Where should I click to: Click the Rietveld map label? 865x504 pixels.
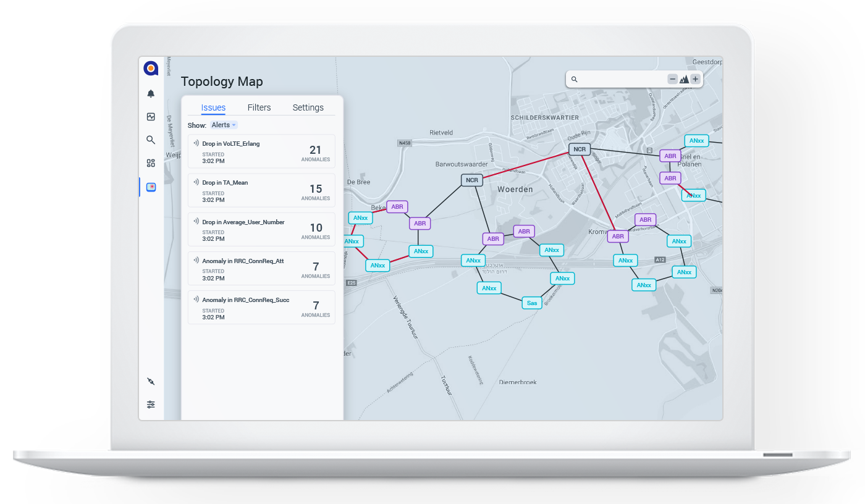(441, 132)
